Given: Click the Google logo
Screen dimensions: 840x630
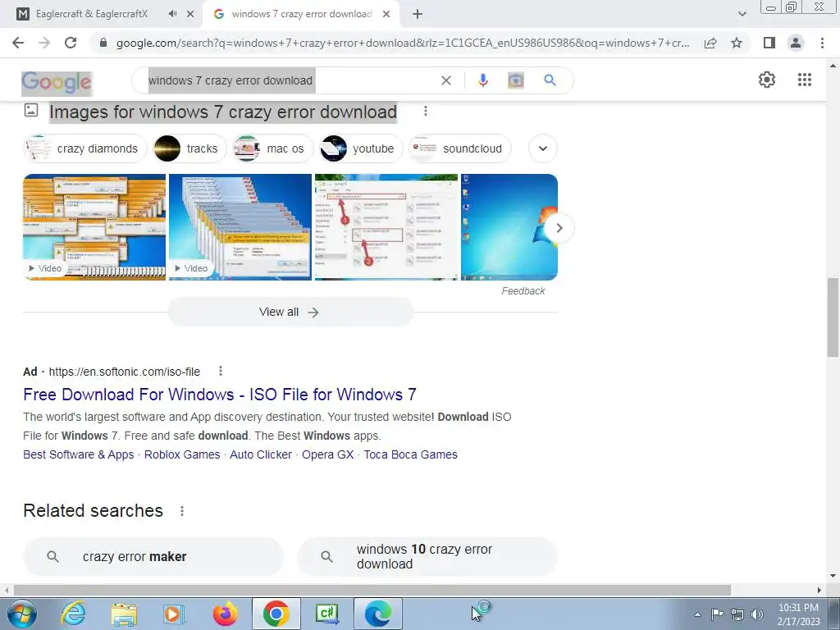Looking at the screenshot, I should coord(57,83).
